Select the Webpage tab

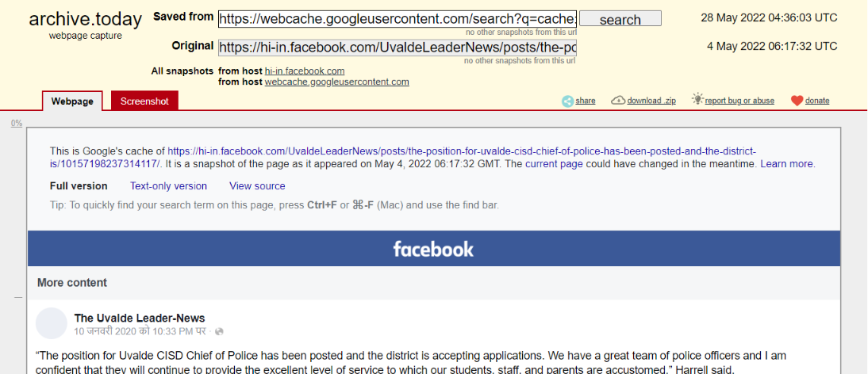pyautogui.click(x=72, y=101)
